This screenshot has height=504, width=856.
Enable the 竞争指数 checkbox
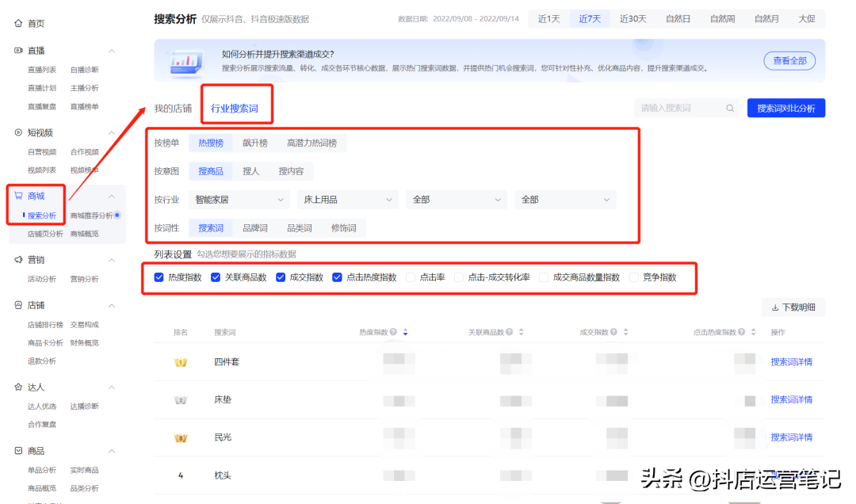(634, 277)
